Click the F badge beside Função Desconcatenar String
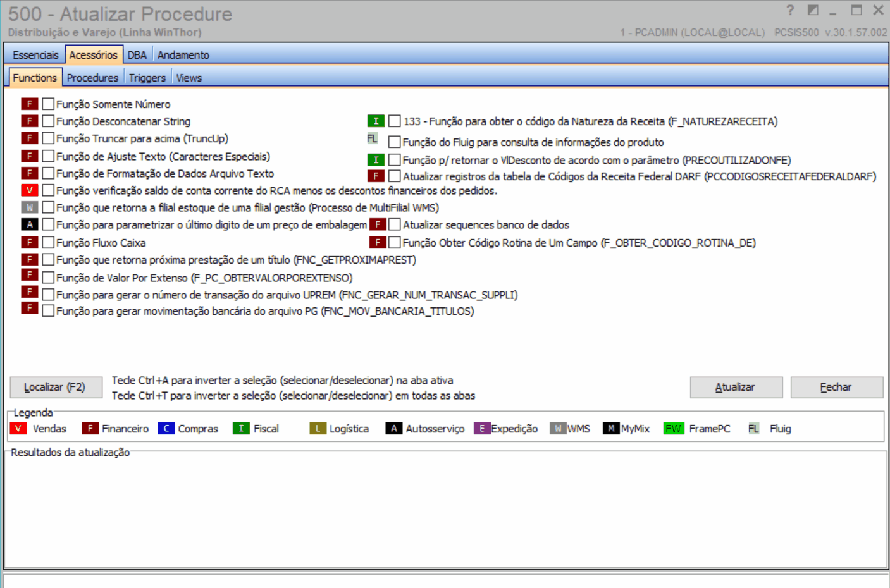890x588 pixels. point(29,121)
